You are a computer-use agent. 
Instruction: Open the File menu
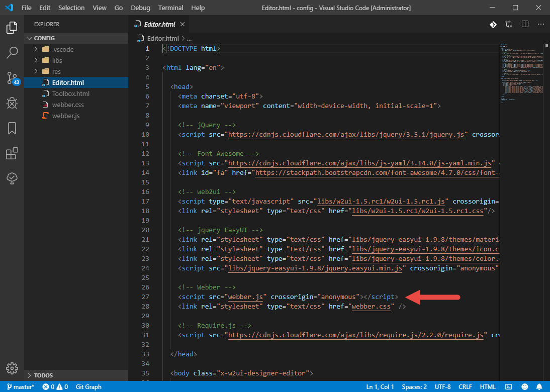pos(26,8)
